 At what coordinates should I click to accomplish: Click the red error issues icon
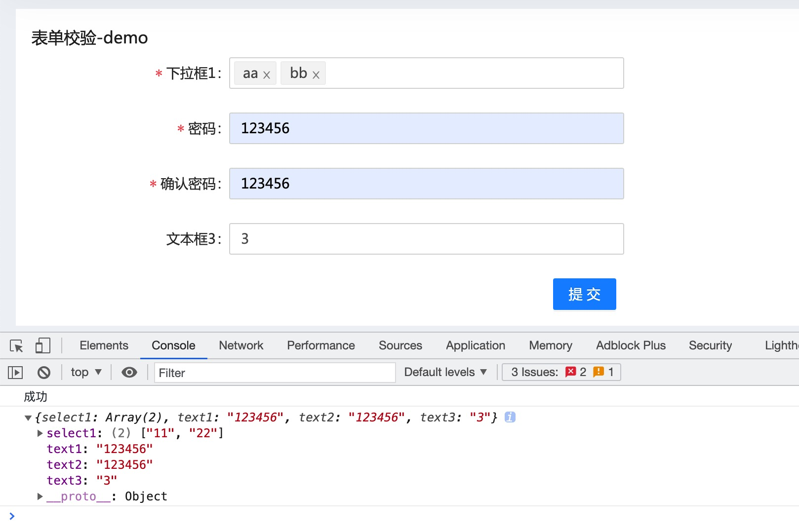click(x=571, y=372)
